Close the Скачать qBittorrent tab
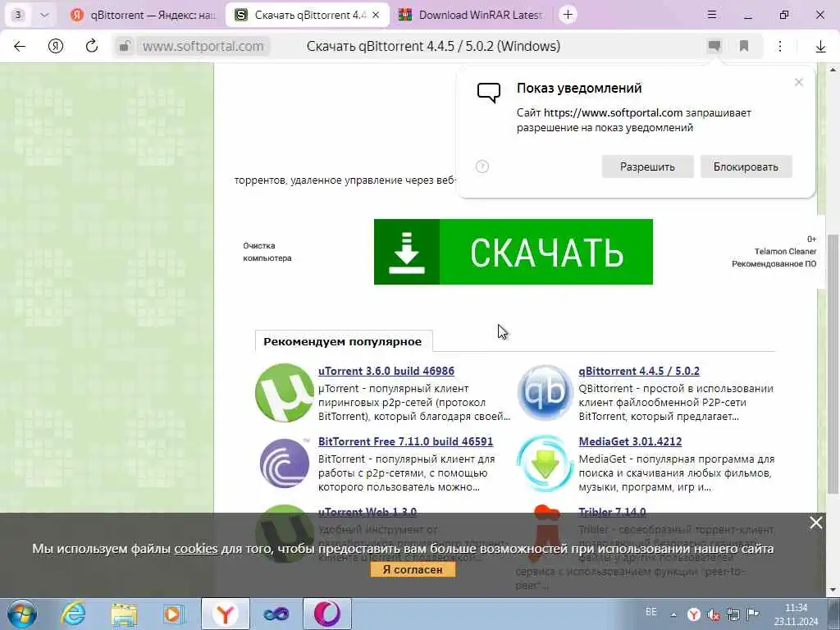This screenshot has width=840, height=630. click(x=376, y=15)
